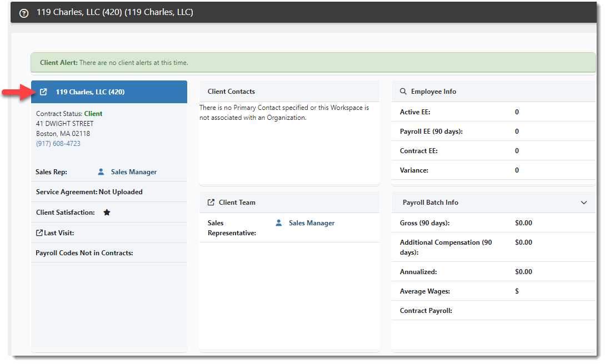605x364 pixels.
Task: Click the Last Visit label
Action: pyautogui.click(x=59, y=232)
